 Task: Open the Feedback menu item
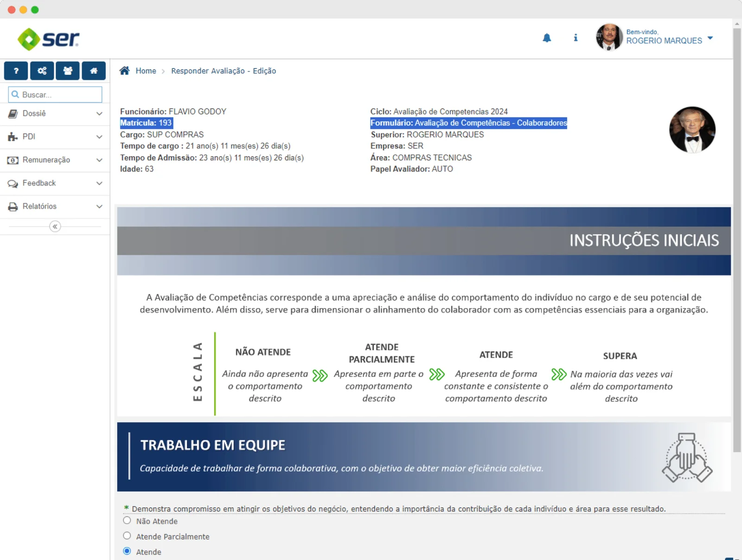click(39, 183)
